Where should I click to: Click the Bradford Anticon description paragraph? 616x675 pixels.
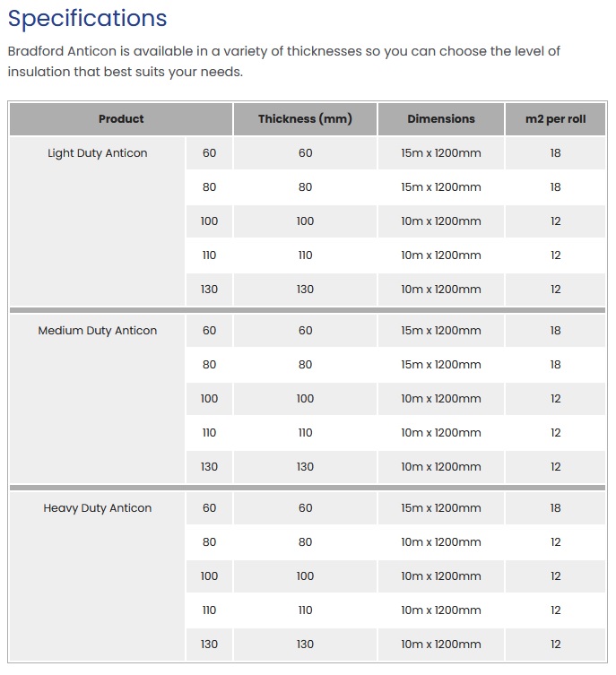coord(283,61)
